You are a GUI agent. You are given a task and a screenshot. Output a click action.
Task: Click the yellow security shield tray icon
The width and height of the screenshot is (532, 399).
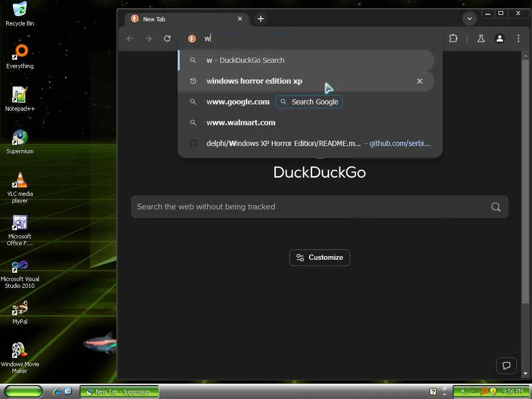point(493,392)
